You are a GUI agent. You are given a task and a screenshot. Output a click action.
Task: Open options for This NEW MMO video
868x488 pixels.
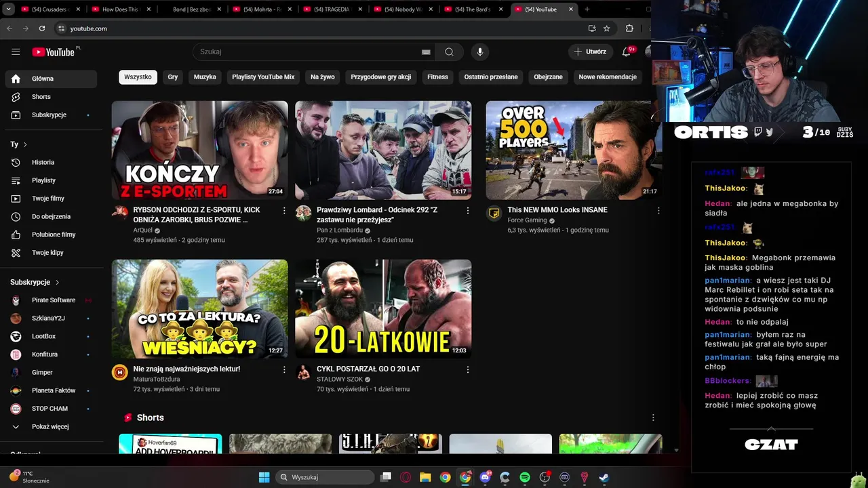coord(658,211)
